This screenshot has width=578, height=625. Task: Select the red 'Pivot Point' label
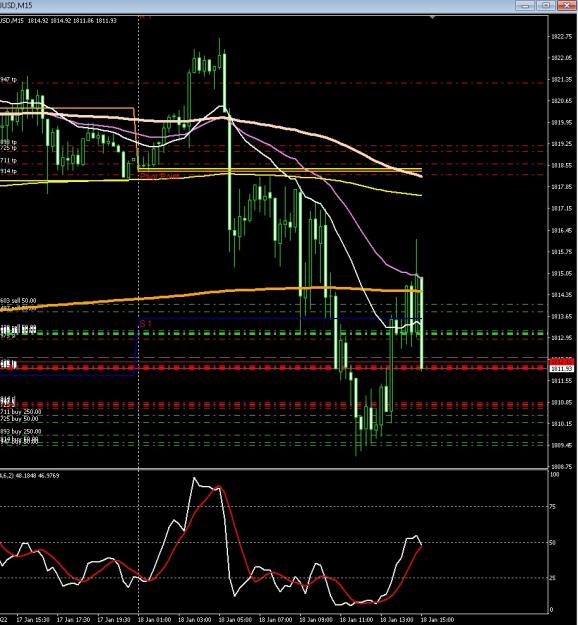(x=160, y=176)
